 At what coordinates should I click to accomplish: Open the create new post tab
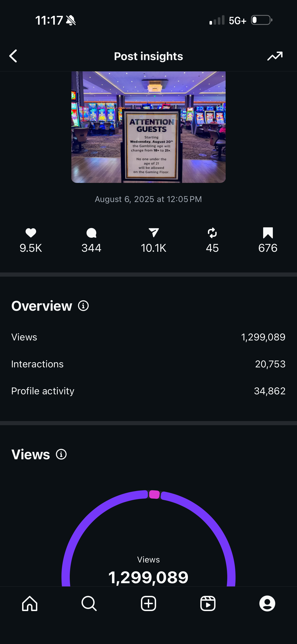click(x=148, y=603)
